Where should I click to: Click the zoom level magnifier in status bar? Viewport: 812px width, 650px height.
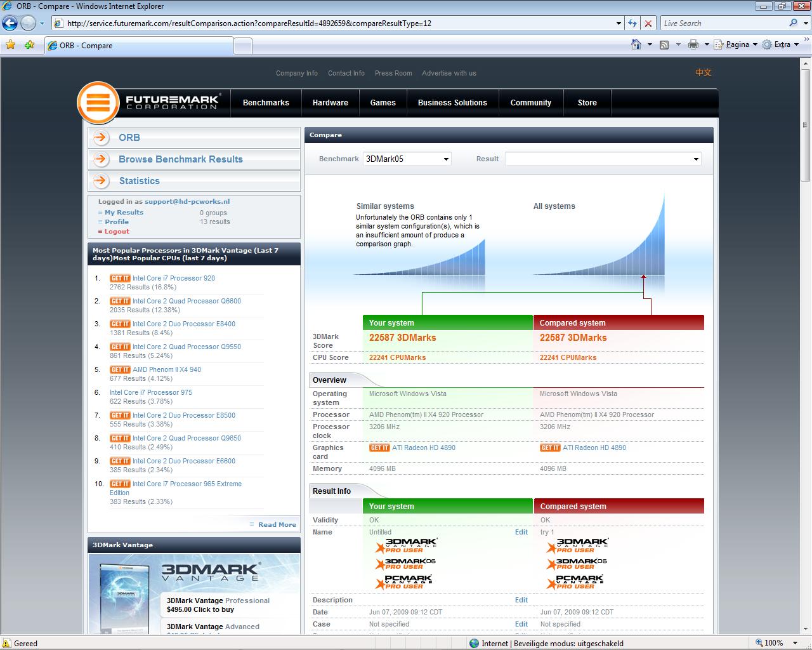759,642
